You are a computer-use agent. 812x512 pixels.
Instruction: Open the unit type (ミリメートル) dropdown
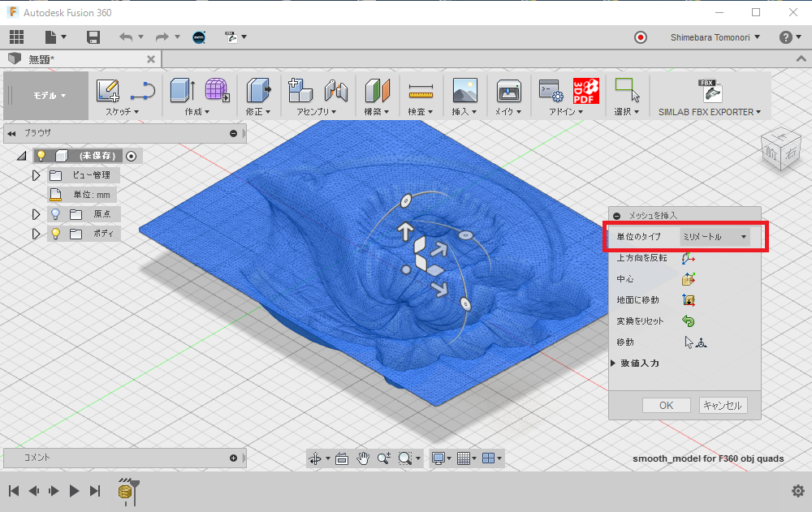pos(715,237)
